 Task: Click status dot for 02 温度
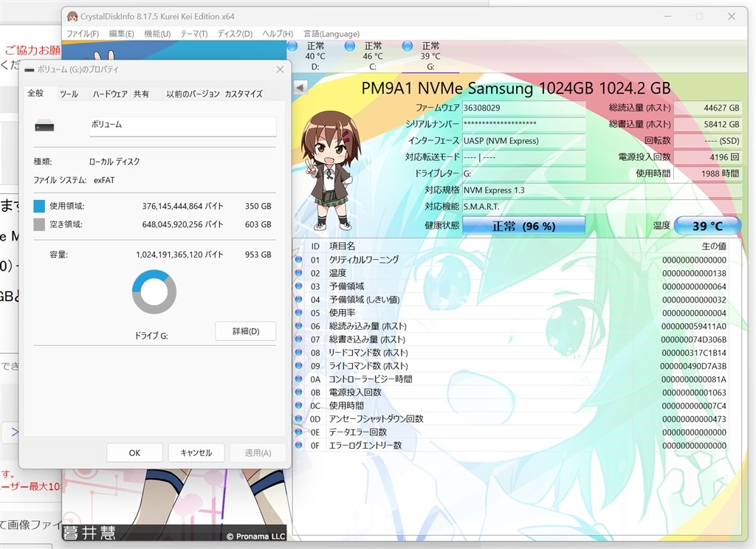pyautogui.click(x=299, y=272)
